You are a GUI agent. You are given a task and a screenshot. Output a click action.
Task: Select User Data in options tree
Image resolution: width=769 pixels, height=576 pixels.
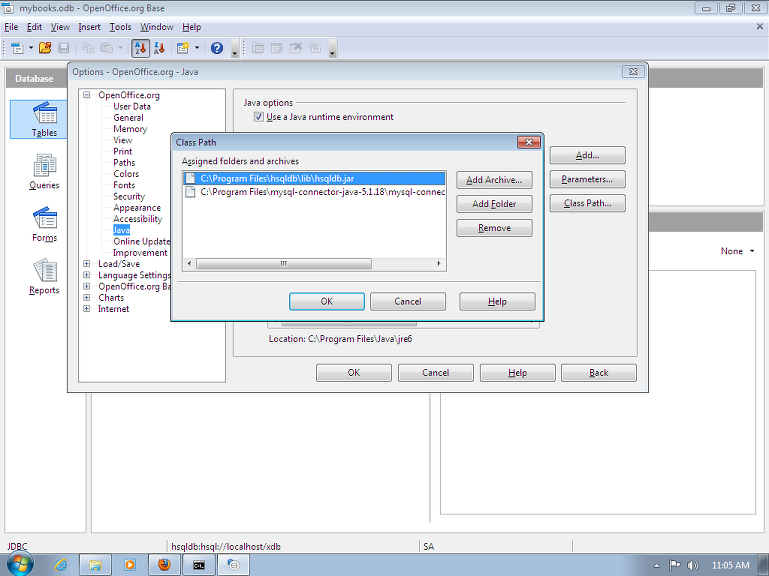131,106
